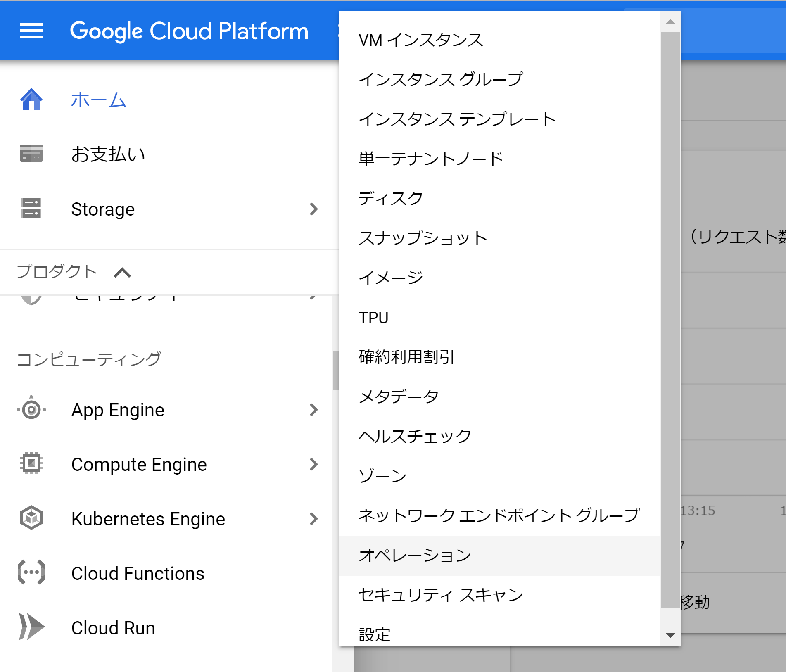Click the Home house icon
This screenshot has height=672, width=786.
pos(31,99)
